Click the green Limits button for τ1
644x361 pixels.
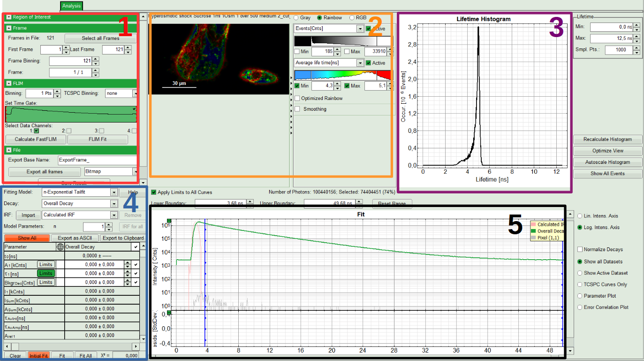(45, 273)
